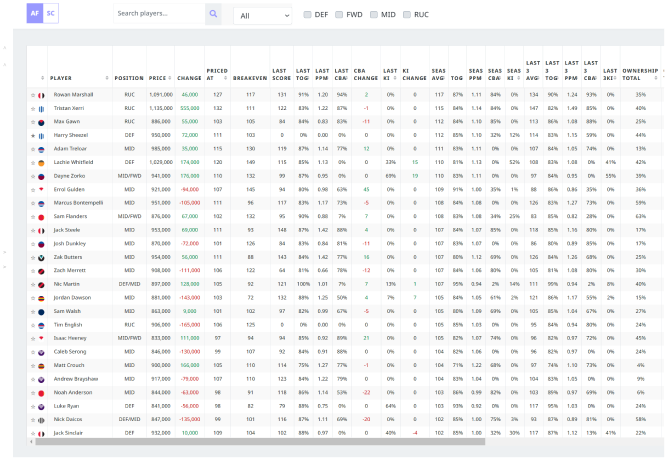Click the favorite star beside Harry Sheezel
Screen dimensions: 665x458
coord(33,134)
